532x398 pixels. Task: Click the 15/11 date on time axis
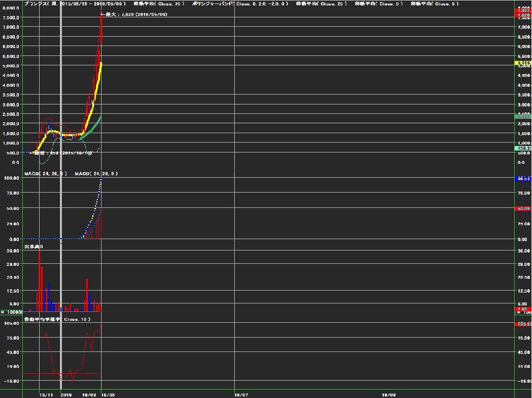click(46, 395)
